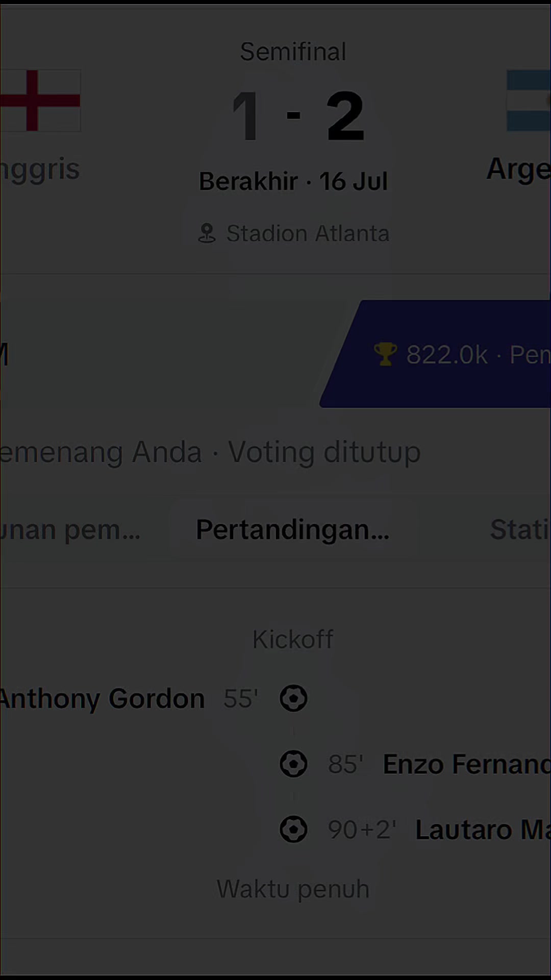This screenshot has width=551, height=980.
Task: Tap the Voting ditutup text
Action: 324,452
